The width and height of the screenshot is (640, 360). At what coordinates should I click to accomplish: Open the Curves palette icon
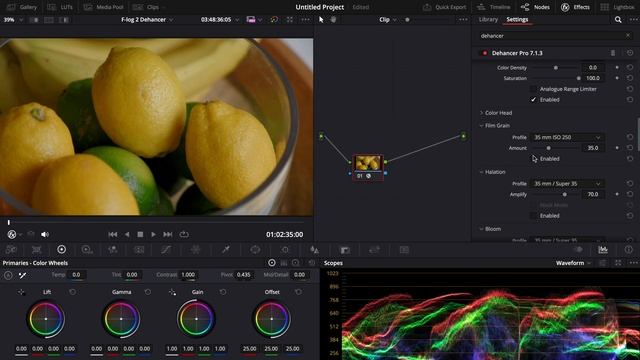pyautogui.click(x=166, y=249)
